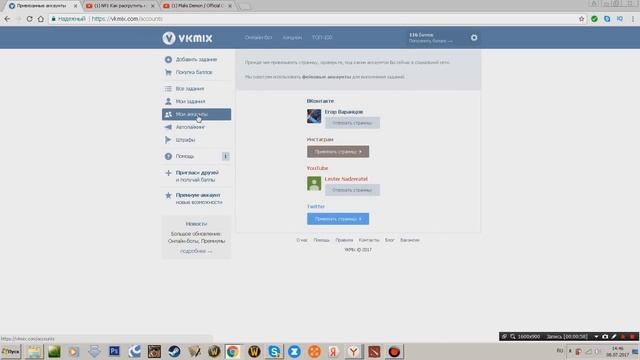The width and height of the screenshot is (640, 360).
Task: Select 'Мои аккаунты' in sidebar
Action: click(196, 114)
